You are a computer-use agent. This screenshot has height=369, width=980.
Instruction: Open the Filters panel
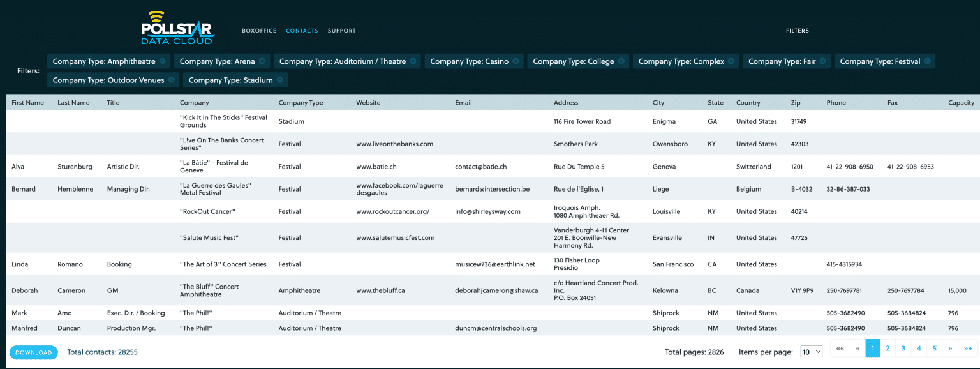(798, 30)
